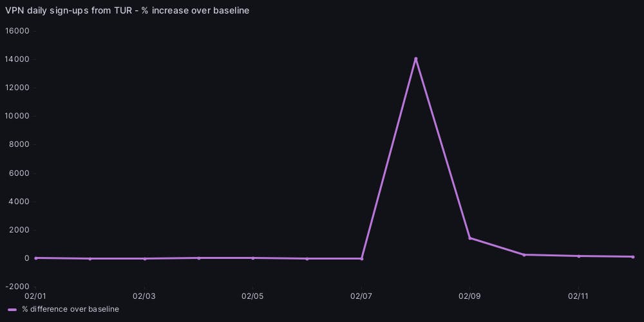Select the data point at 02/11
This screenshot has width=644, height=322.
pos(579,256)
